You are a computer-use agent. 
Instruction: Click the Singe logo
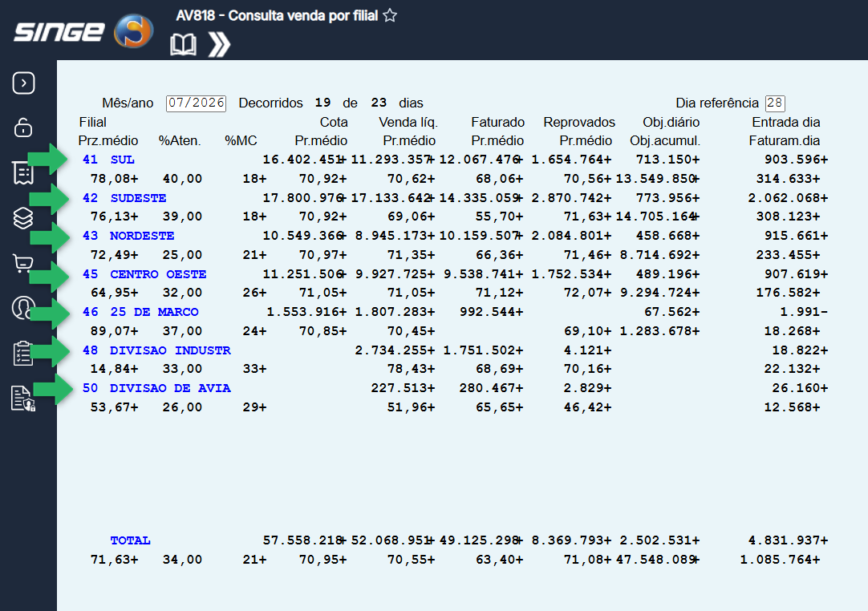[83, 31]
